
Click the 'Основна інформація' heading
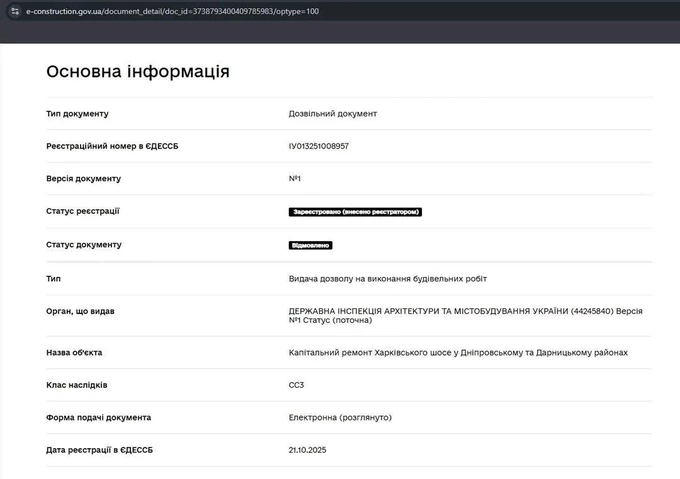[137, 72]
